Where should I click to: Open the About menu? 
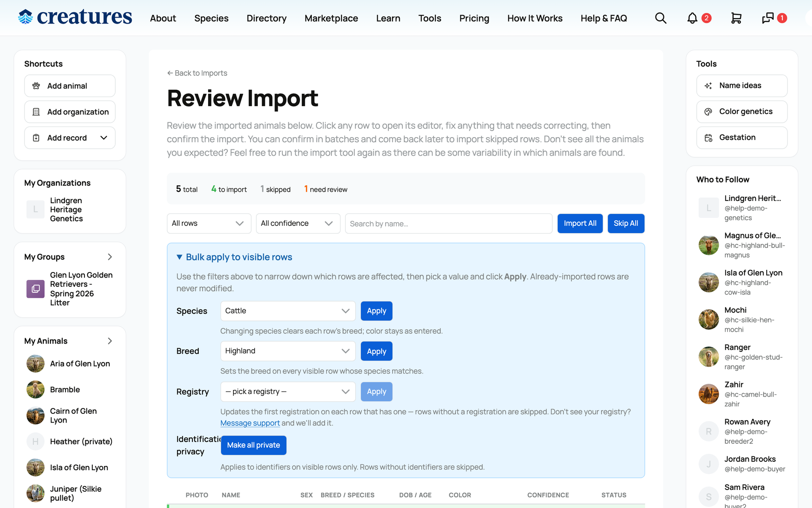[x=163, y=18]
